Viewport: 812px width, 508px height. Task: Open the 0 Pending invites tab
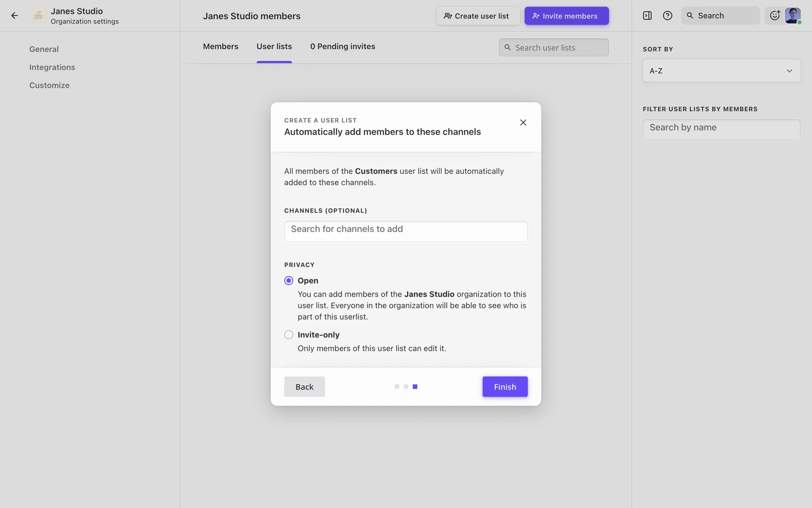(x=342, y=47)
